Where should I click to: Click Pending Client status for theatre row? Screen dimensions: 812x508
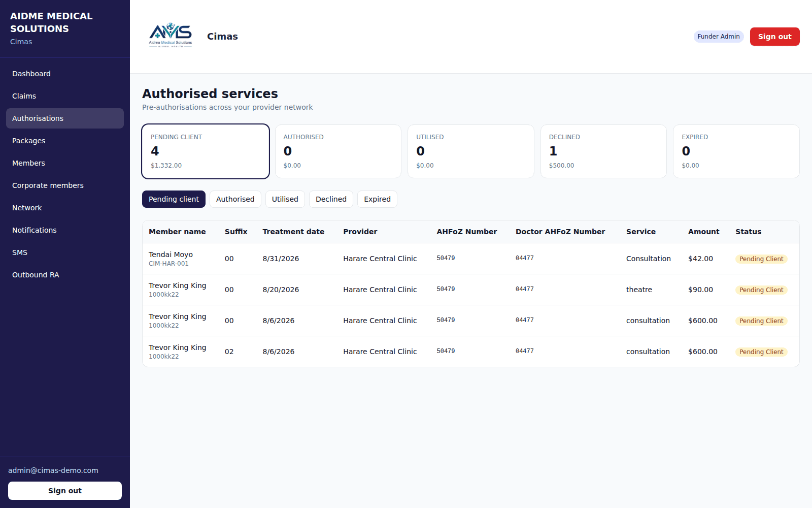click(x=761, y=290)
